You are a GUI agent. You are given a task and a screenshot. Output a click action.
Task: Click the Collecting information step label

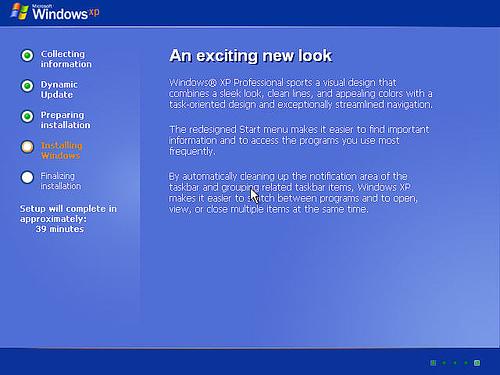tap(66, 59)
